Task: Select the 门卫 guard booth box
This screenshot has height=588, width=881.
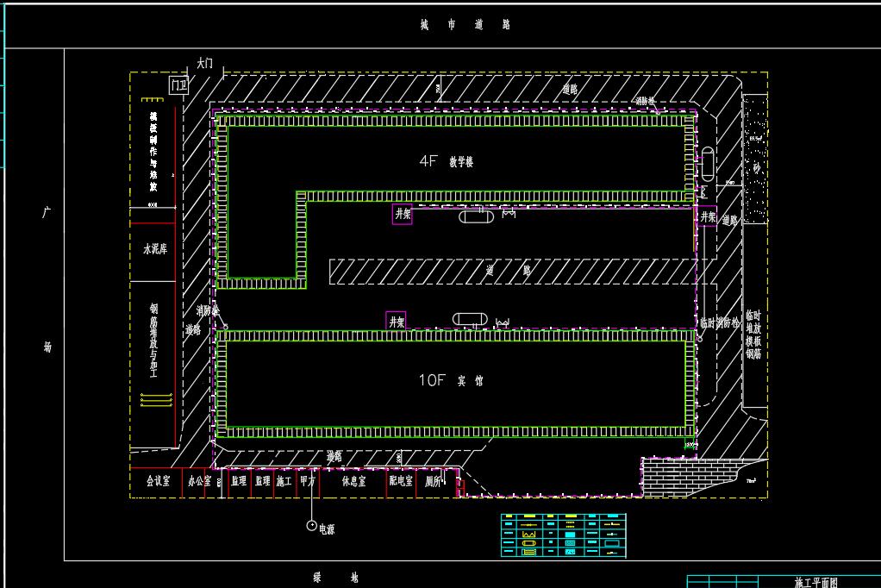Action: [x=178, y=84]
